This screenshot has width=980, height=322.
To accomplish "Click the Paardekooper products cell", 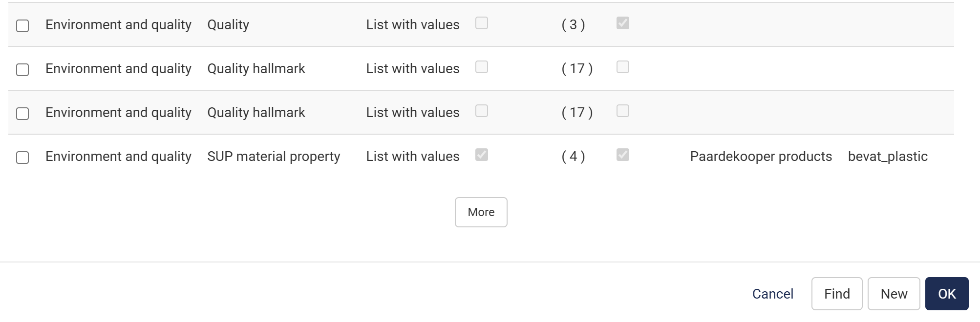I will point(761,157).
